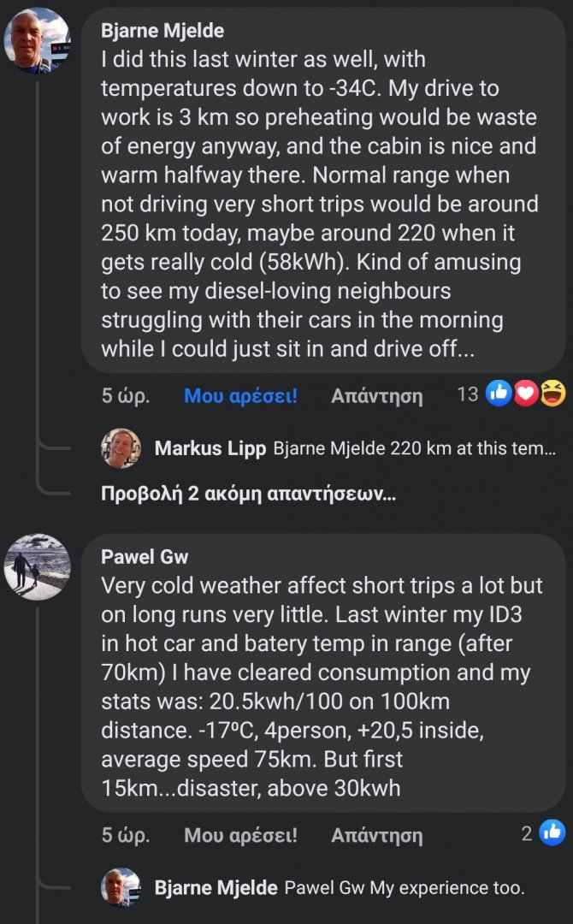Click the '5 ώρ.' timestamp under Pawel's comment
The image size is (573, 924).
(126, 835)
